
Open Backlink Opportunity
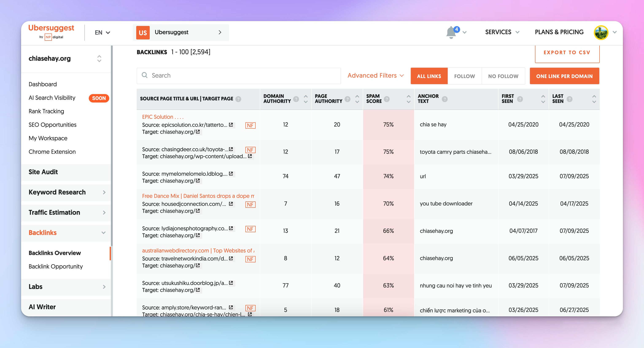point(55,267)
